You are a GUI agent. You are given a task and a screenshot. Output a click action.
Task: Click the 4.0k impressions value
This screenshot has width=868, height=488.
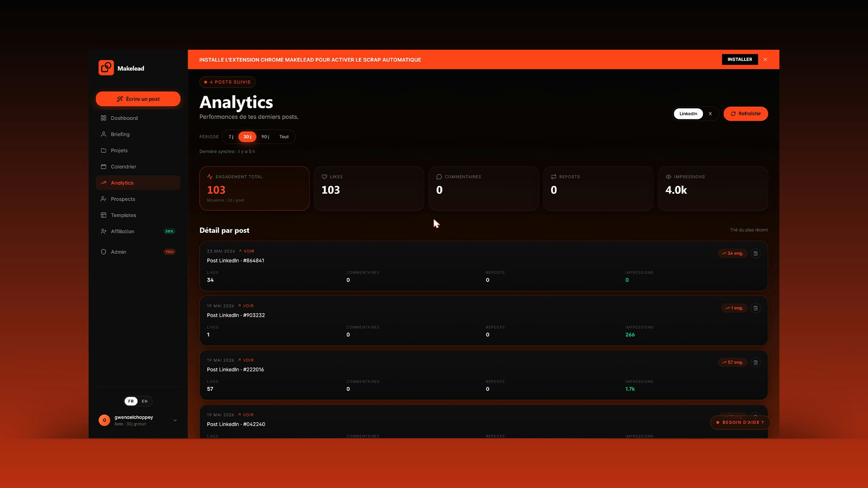[x=676, y=190]
